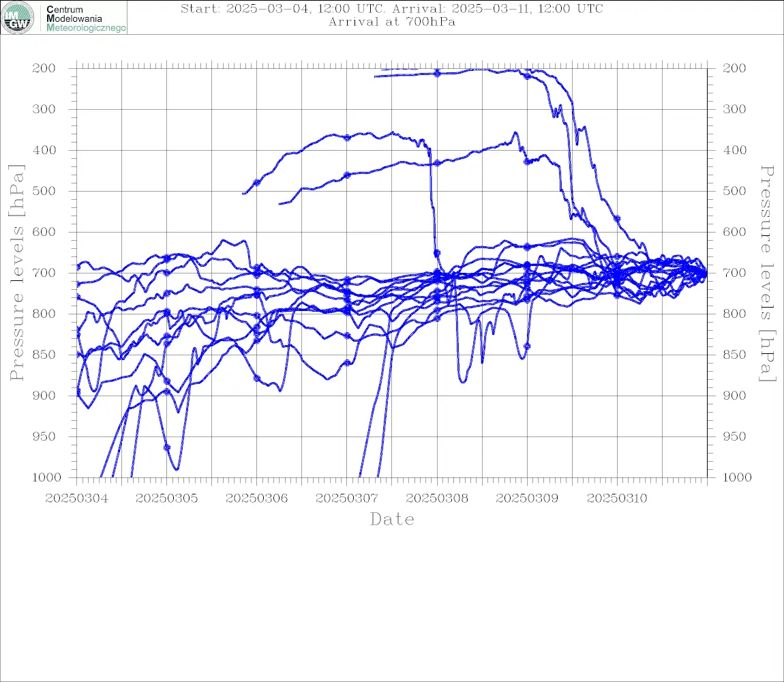Click the right axis 600 label
The height and width of the screenshot is (682, 784).
point(734,232)
